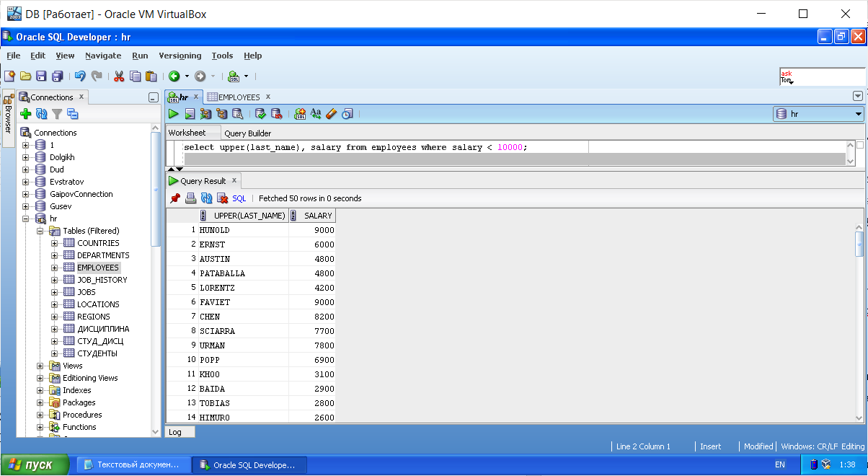Refresh the Connections tree
Screen dimensions: 868x476
point(41,113)
